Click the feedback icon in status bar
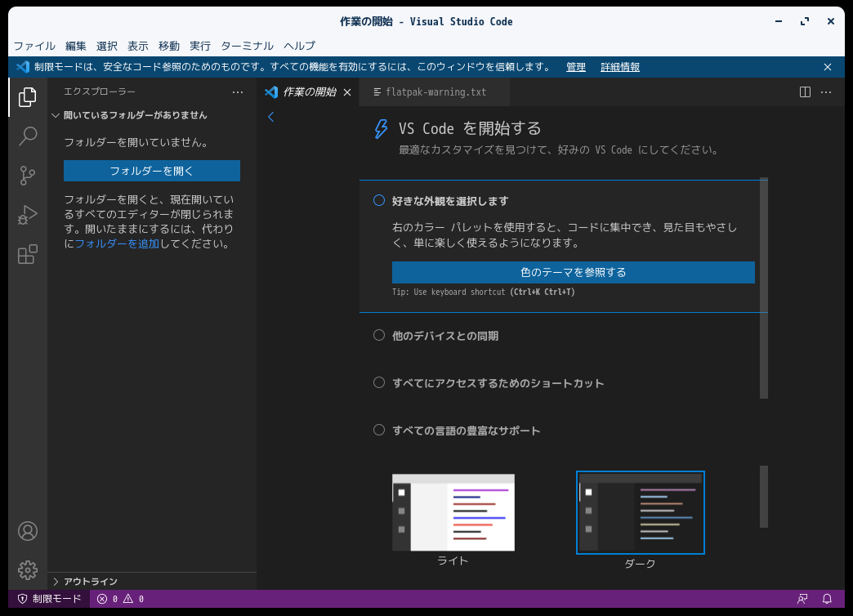 [x=802, y=599]
